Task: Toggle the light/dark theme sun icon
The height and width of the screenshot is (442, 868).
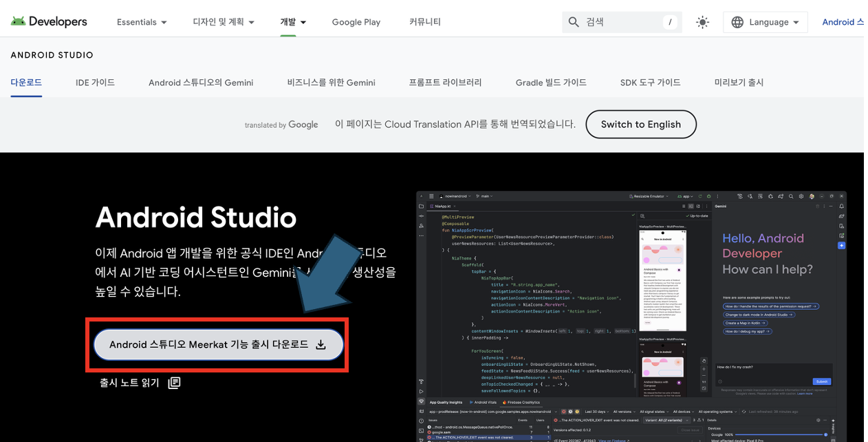Action: pyautogui.click(x=702, y=22)
